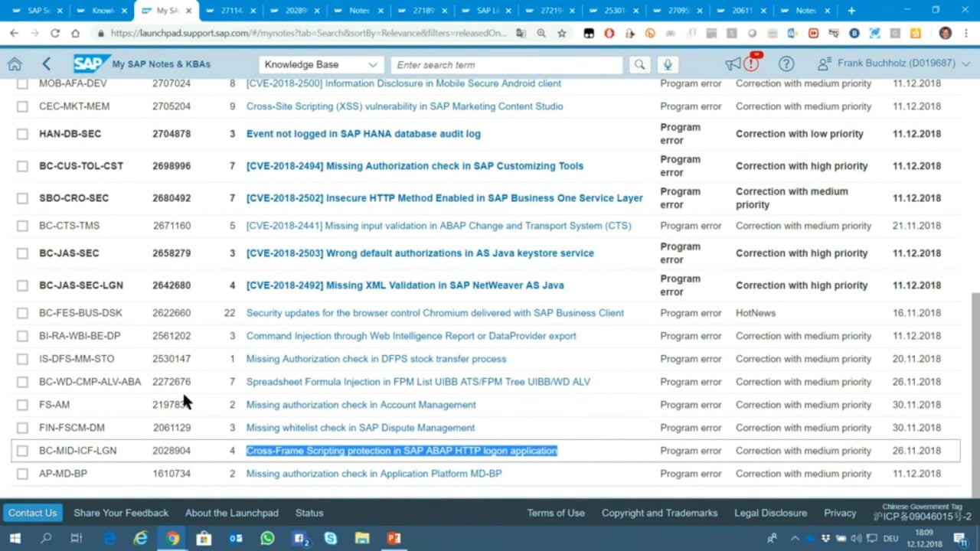Open Share Your Feedback link
The width and height of the screenshot is (980, 551).
tap(121, 513)
